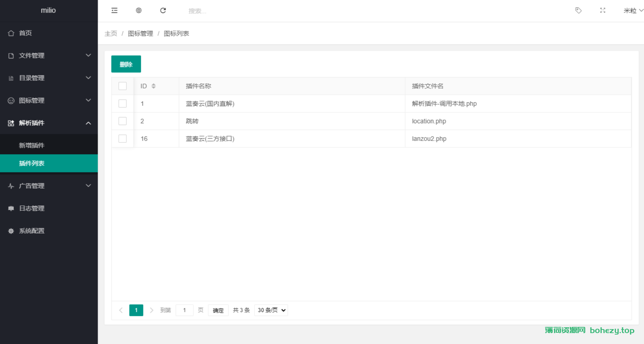This screenshot has height=344, width=644.
Task: Tick the select-all checkbox in the table header
Action: (x=123, y=86)
